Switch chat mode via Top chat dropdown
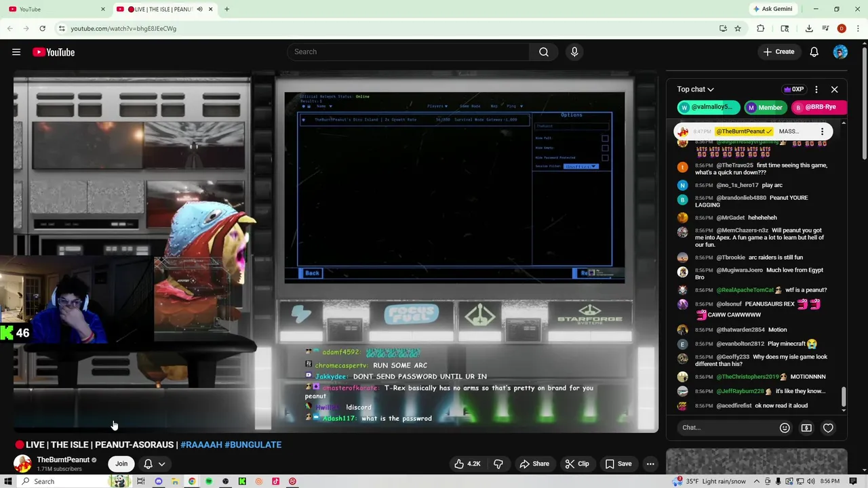Viewport: 868px width, 488px height. coord(695,89)
